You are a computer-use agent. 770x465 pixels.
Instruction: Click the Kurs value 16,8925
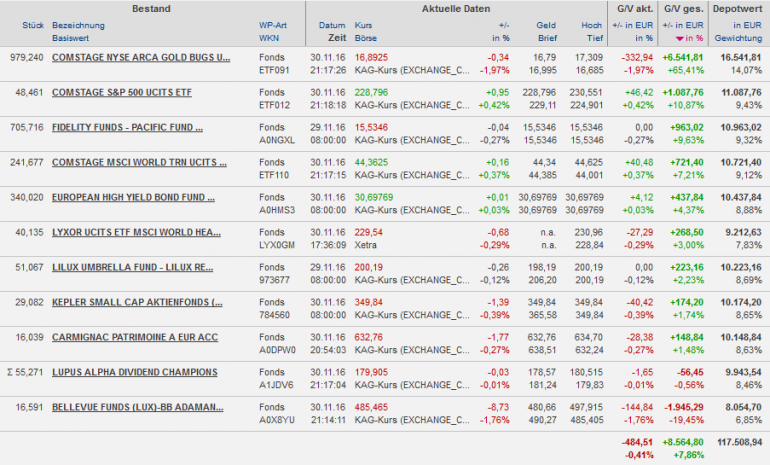[371, 57]
